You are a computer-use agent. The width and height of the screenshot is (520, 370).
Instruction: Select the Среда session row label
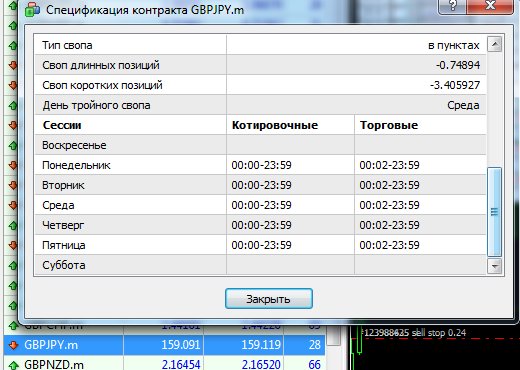pyautogui.click(x=58, y=205)
